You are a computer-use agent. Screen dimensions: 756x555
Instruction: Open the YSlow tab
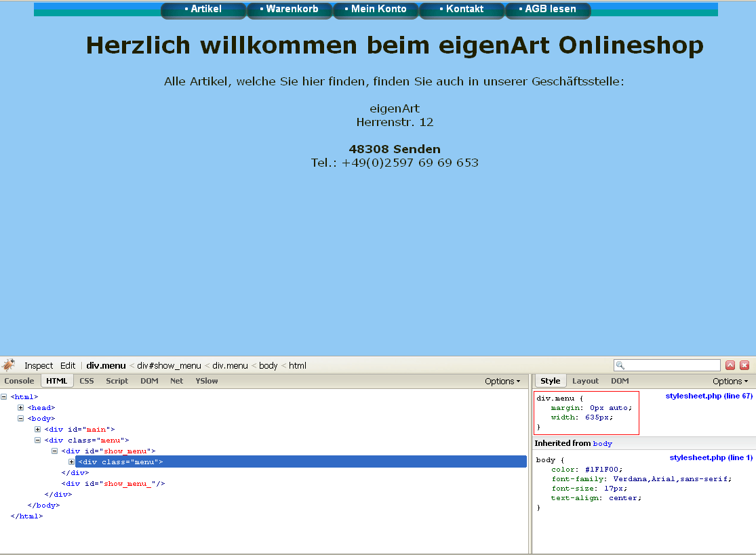tap(207, 381)
